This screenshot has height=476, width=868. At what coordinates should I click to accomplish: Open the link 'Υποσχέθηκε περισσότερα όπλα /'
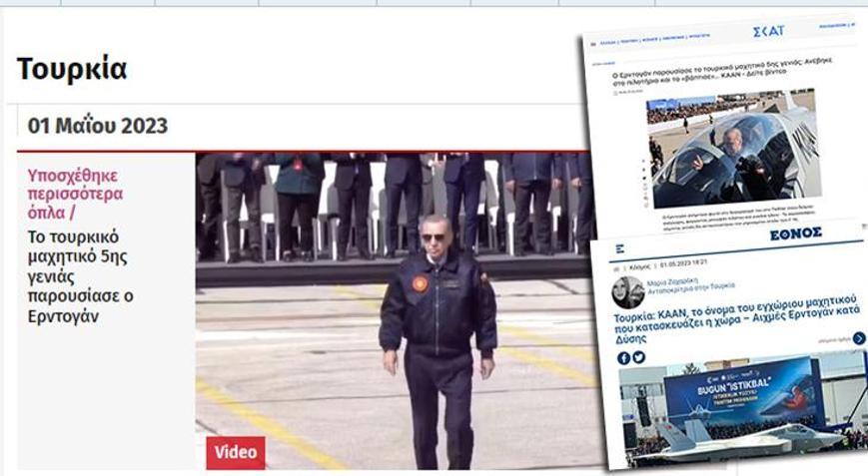[75, 194]
